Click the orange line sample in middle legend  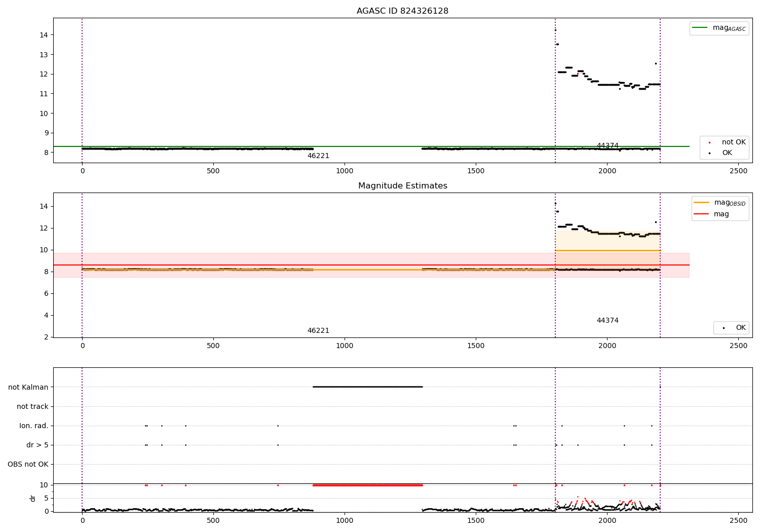tap(701, 203)
